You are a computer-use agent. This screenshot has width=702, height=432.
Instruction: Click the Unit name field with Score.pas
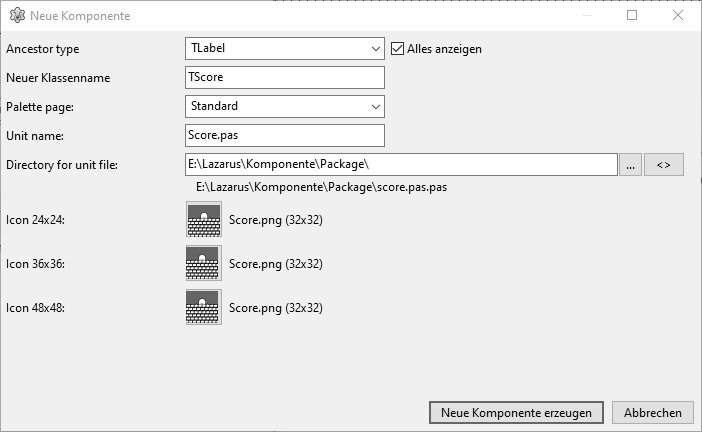point(285,136)
